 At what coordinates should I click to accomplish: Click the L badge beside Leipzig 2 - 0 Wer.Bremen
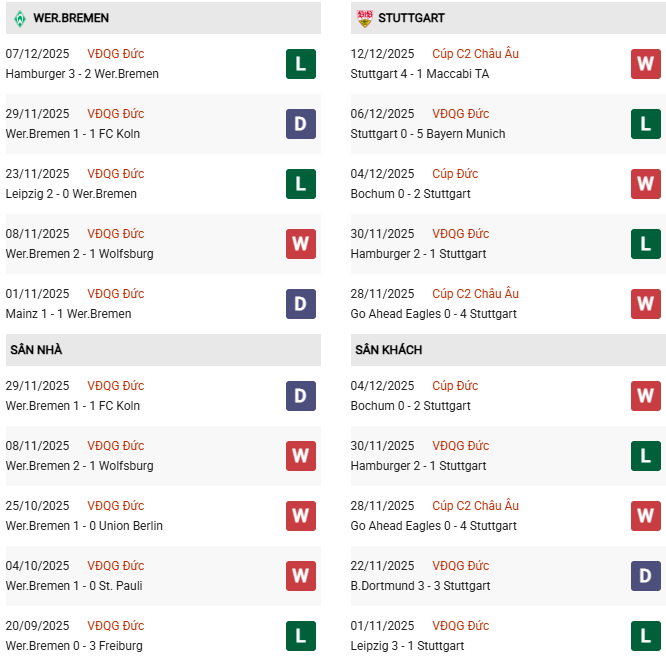tap(300, 184)
